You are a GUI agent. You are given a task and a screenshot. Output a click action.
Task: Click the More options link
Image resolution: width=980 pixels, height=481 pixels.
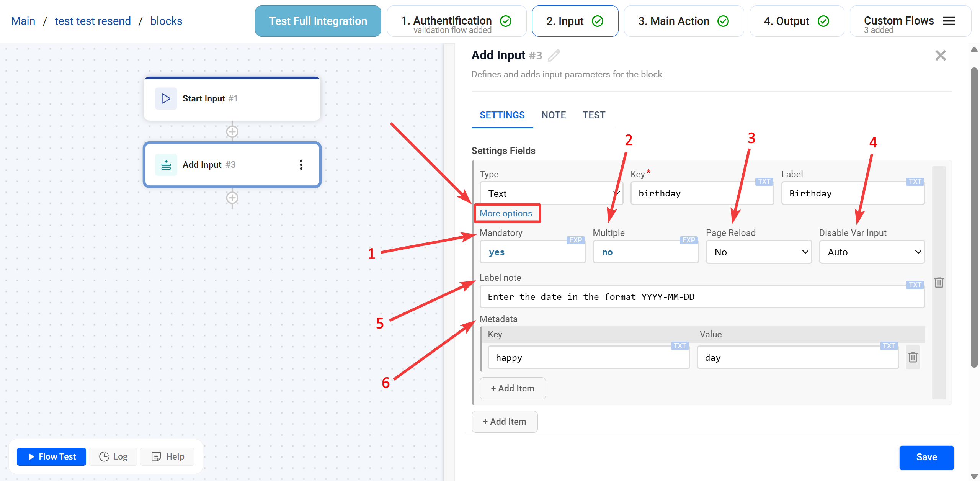point(506,213)
